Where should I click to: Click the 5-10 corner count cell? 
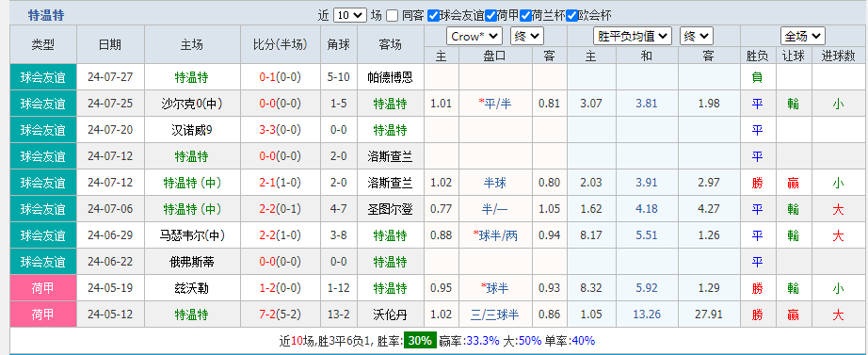coord(339,77)
